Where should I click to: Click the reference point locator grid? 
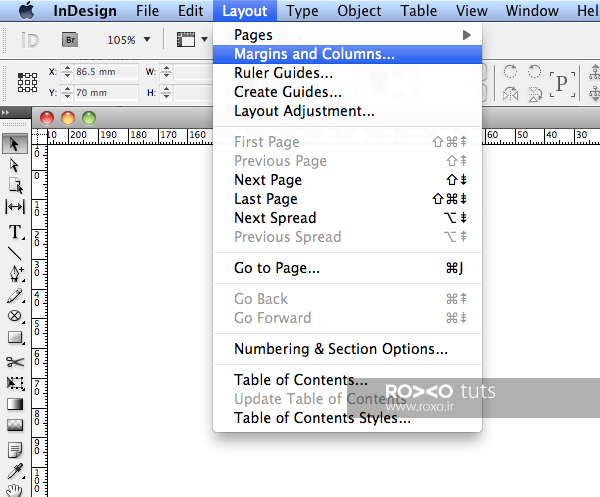coord(28,82)
